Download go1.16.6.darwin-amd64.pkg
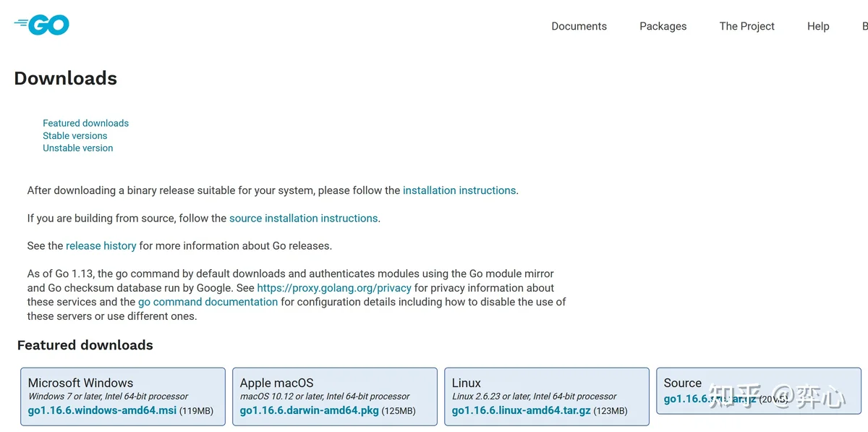The width and height of the screenshot is (868, 432). point(310,410)
